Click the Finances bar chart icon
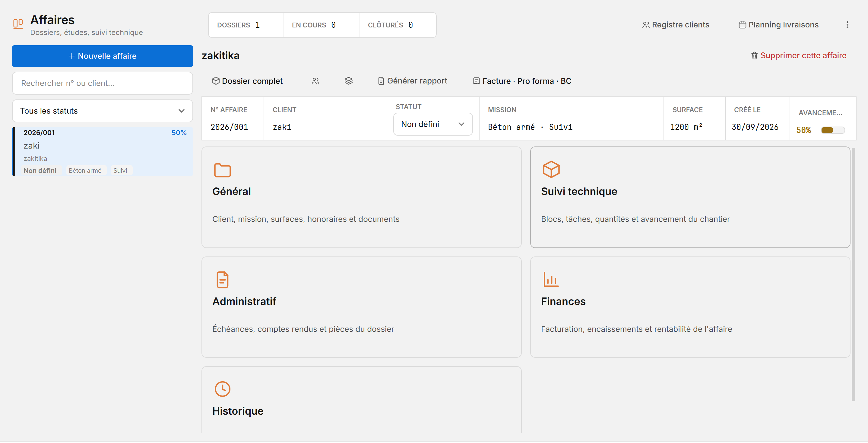 click(x=551, y=279)
